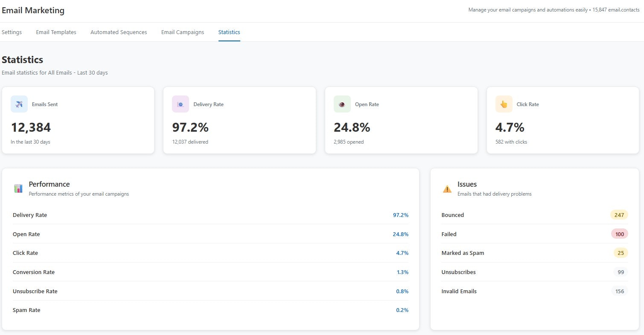
Task: Click the 97.2% Delivery Rate value
Action: pos(400,215)
